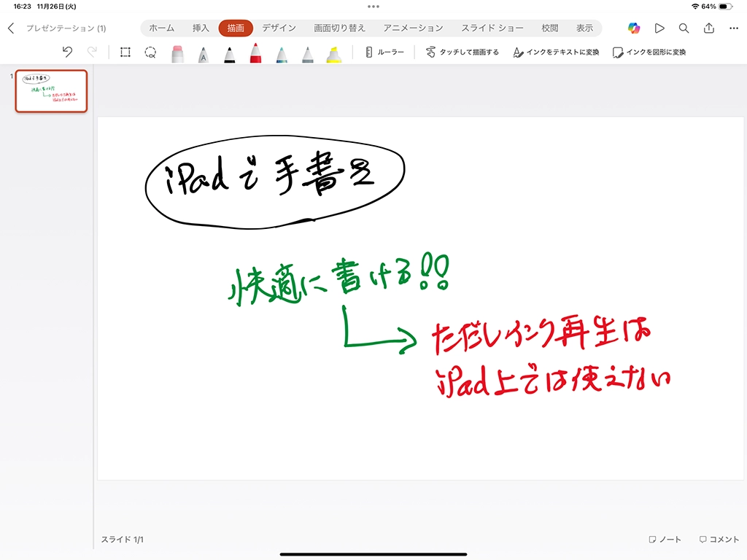Open the スライド ショー tab
The width and height of the screenshot is (747, 560).
[492, 28]
